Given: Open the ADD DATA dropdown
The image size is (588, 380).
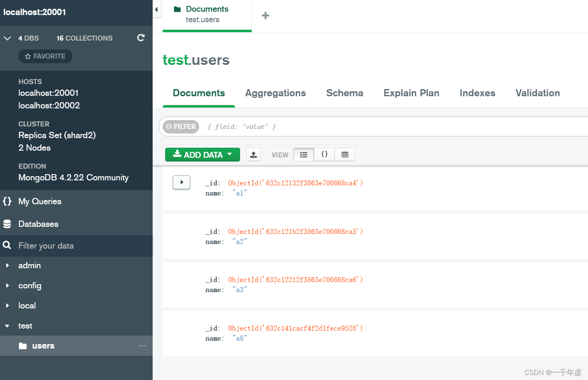Looking at the screenshot, I should click(x=202, y=154).
